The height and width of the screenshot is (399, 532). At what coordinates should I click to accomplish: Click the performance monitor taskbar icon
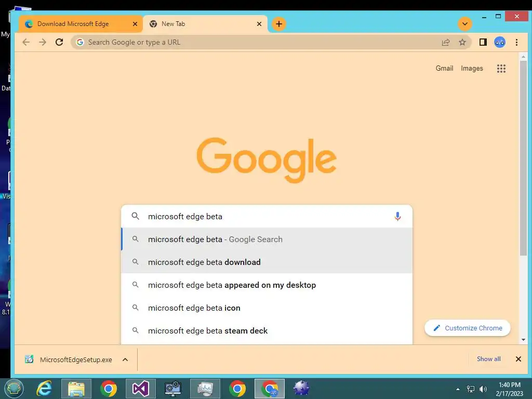pos(205,389)
